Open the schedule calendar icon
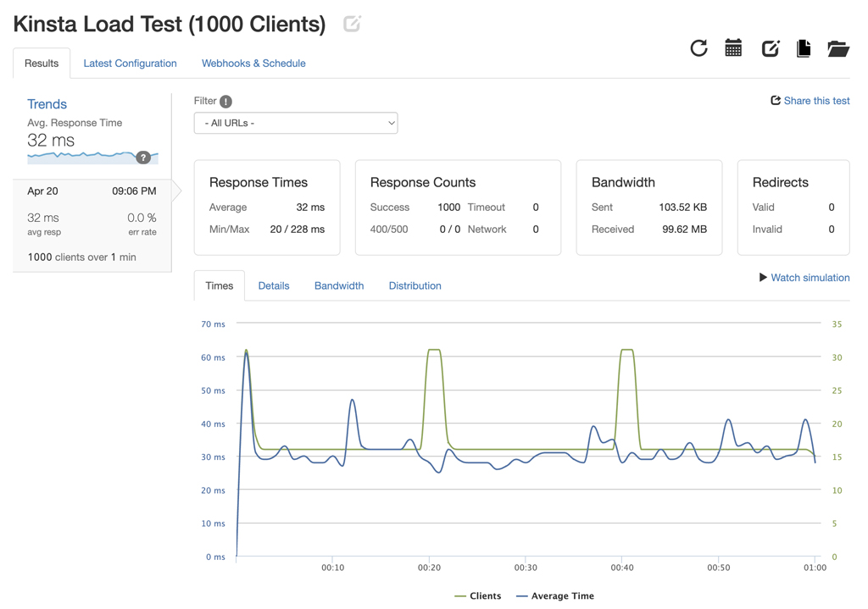868x609 pixels. 733,48
